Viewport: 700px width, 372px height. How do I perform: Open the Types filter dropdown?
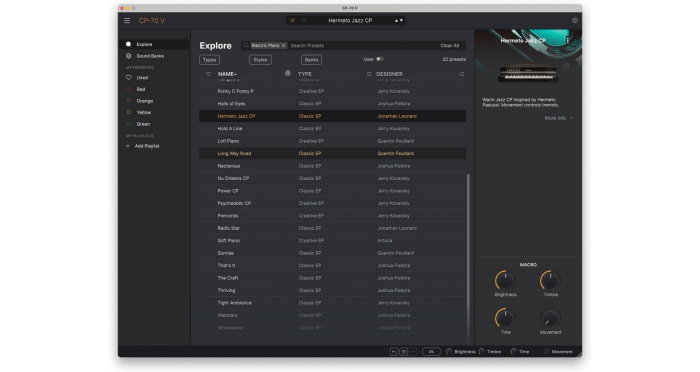209,60
